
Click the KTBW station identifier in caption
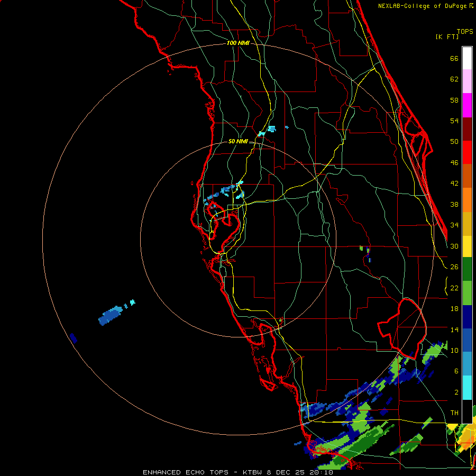tap(253, 472)
